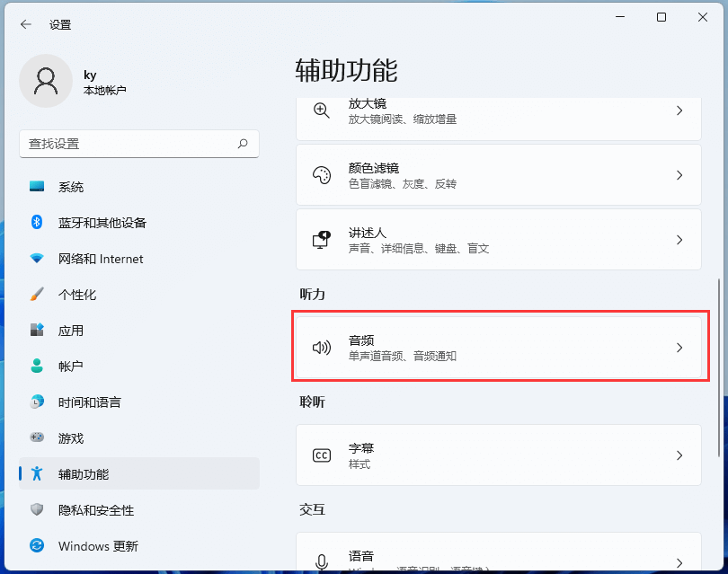
Task: Open 个性化 personalization brush icon
Action: point(37,295)
